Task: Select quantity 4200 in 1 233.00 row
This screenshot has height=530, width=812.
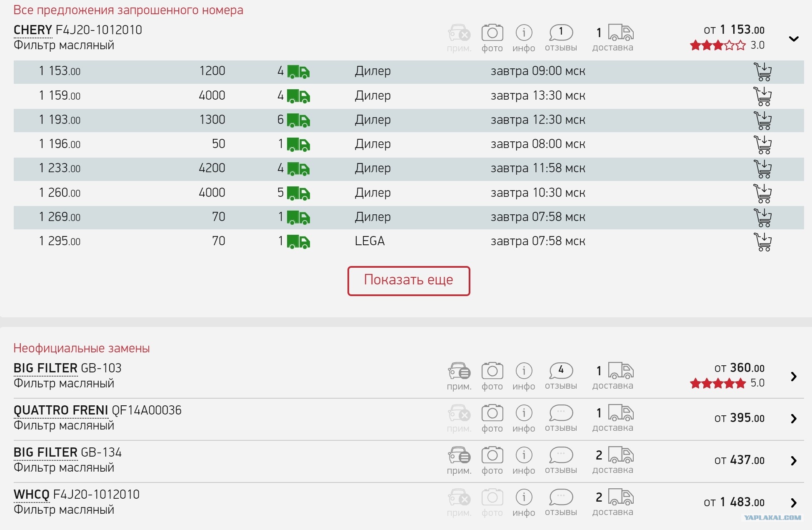Action: [x=212, y=168]
